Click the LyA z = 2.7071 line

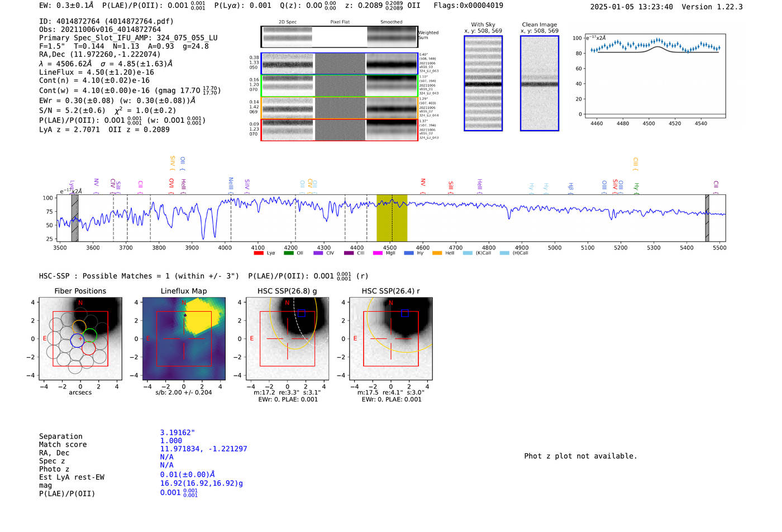(104, 130)
